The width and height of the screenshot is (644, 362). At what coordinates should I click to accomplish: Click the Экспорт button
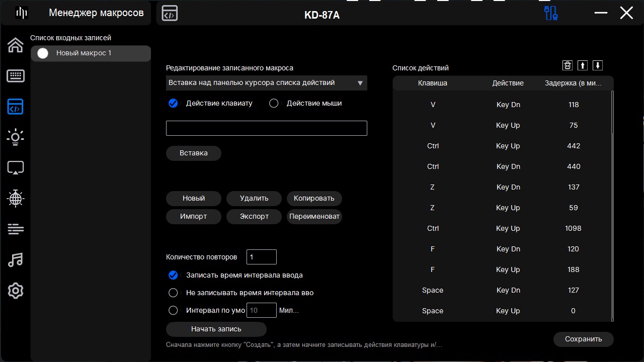pos(254,216)
